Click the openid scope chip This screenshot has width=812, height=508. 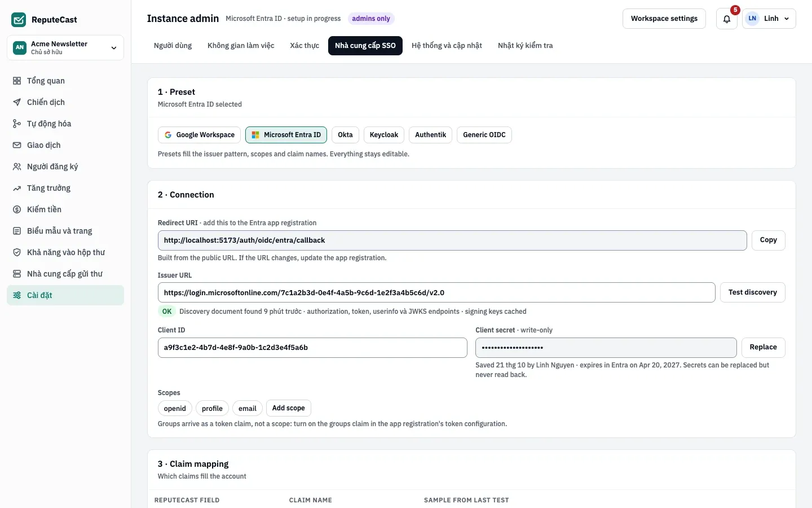pos(175,409)
